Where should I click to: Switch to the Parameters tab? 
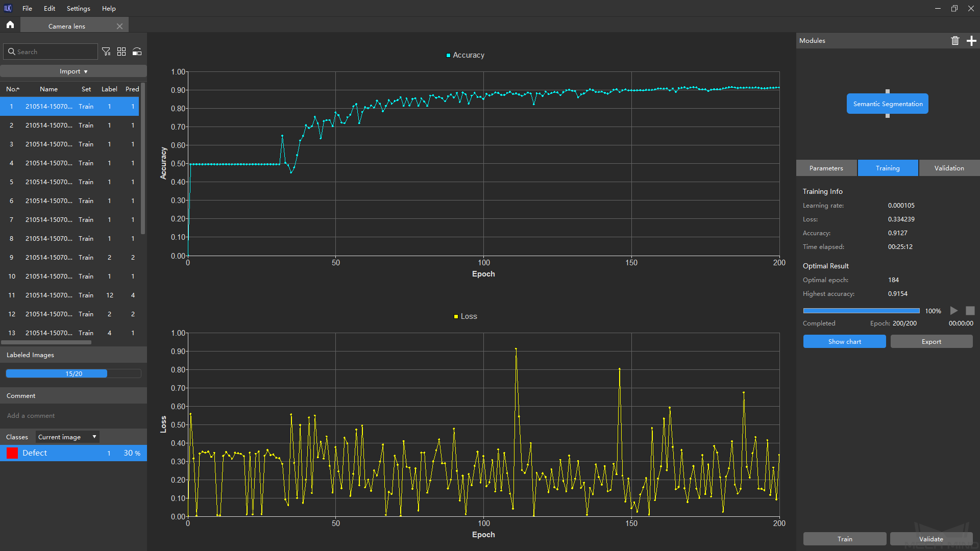click(x=826, y=168)
